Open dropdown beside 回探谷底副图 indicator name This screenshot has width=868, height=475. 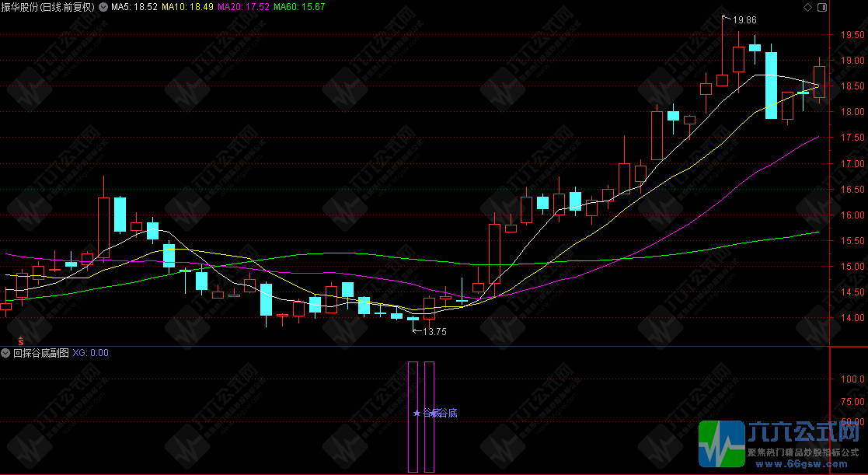pos(6,353)
